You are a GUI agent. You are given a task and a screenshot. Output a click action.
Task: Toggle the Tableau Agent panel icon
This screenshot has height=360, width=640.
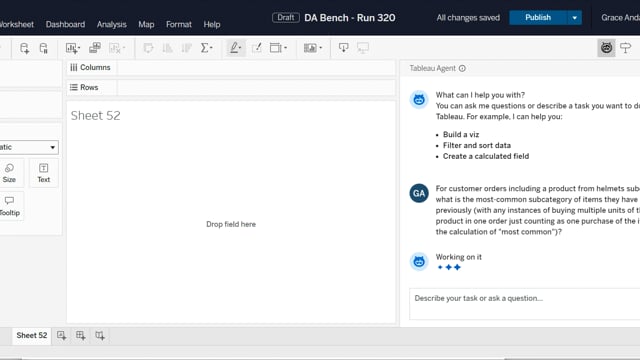point(606,48)
